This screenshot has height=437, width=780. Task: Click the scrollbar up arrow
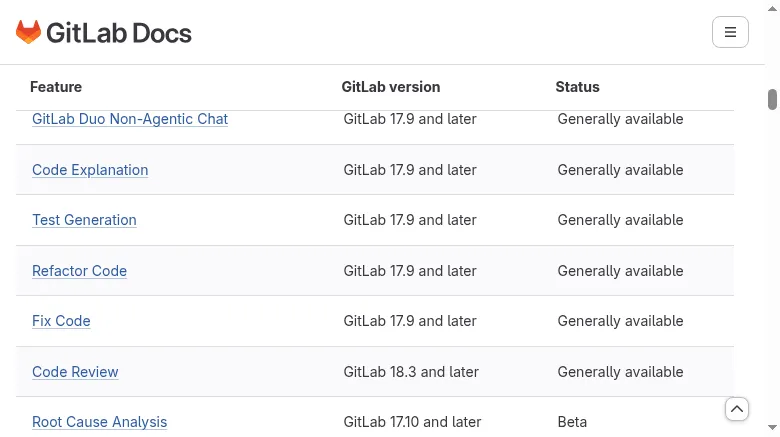[x=772, y=8]
